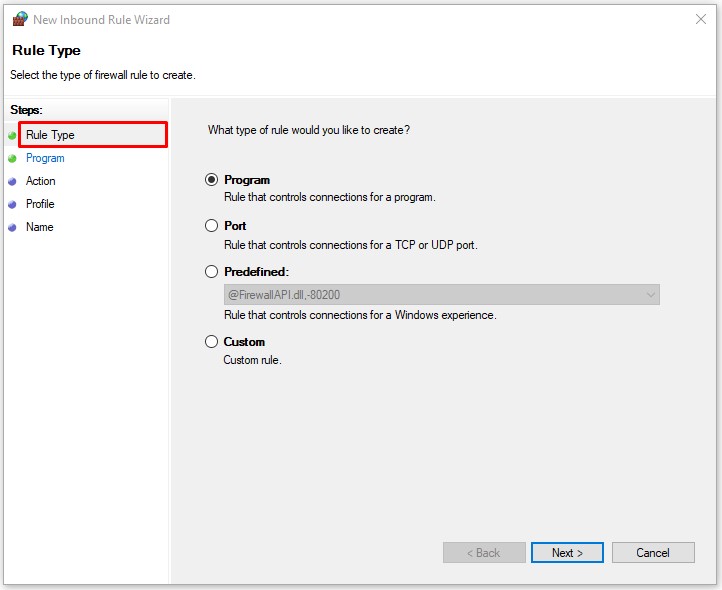
Task: Choose the Custom rule radio button
Action: (211, 342)
